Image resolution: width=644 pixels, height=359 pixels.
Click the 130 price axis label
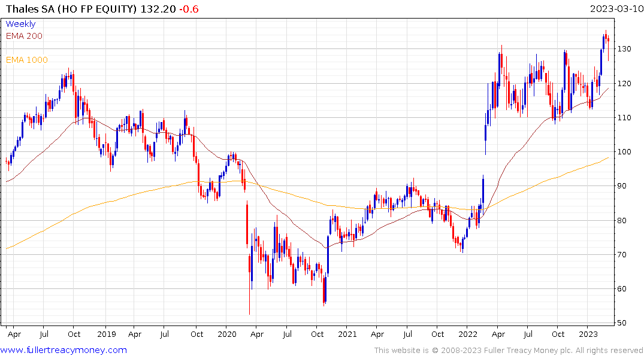pyautogui.click(x=624, y=49)
